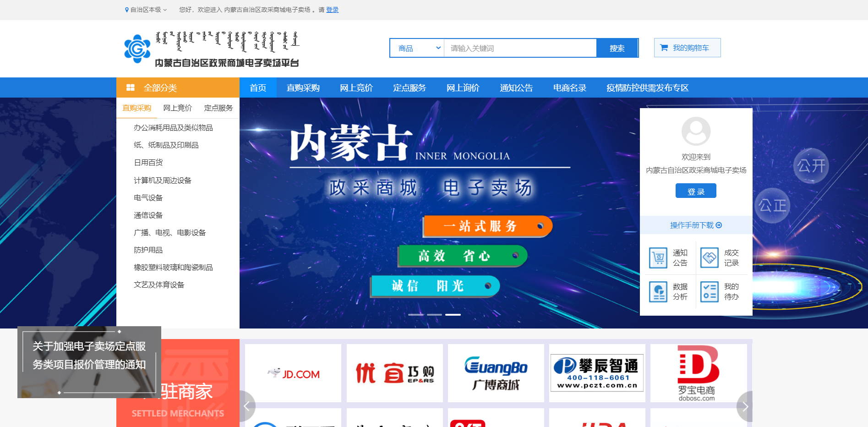Click the JD.COM merchant logo
Screen dimensions: 868x427
[294, 373]
